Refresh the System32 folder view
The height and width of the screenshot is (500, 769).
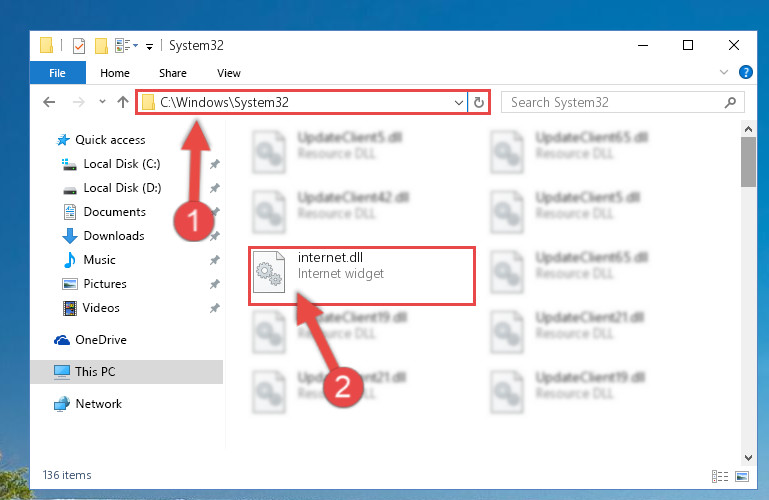coord(479,102)
